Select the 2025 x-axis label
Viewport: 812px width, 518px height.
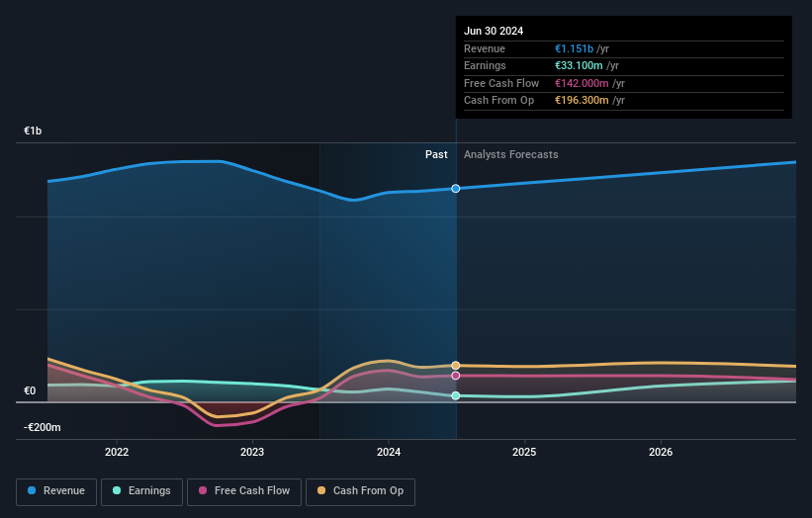pos(524,452)
